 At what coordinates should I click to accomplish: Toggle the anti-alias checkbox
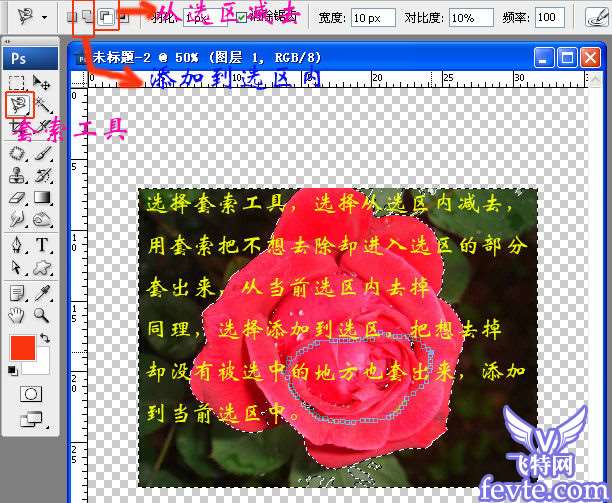point(241,17)
